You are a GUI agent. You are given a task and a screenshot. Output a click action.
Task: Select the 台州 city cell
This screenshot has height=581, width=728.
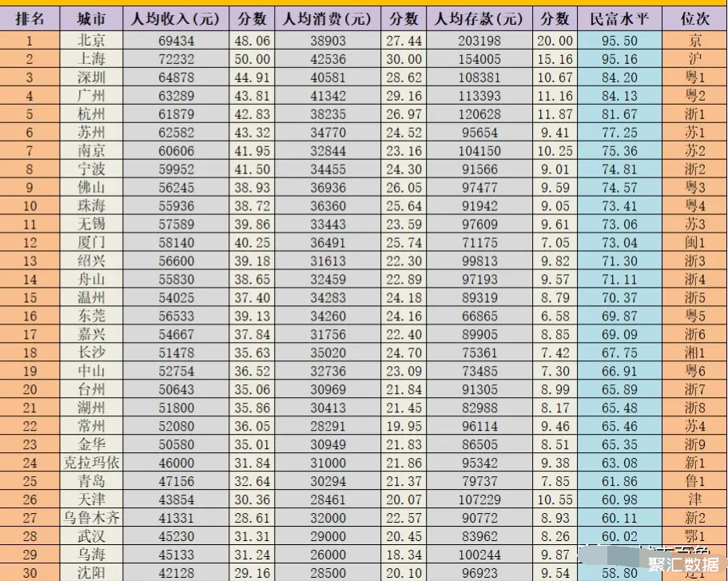point(91,389)
